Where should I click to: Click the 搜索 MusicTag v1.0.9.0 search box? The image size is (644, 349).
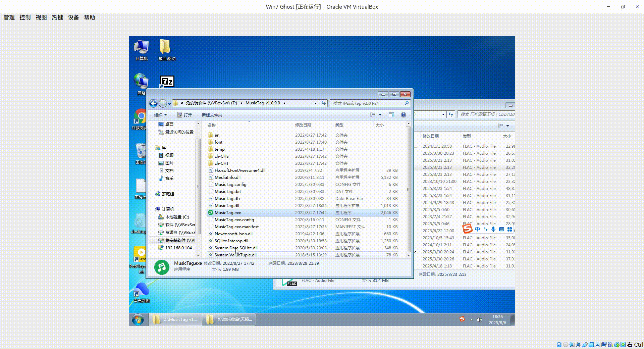coord(370,103)
